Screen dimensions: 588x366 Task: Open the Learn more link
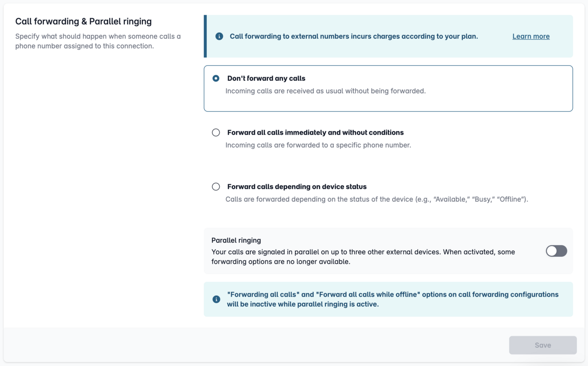(531, 36)
